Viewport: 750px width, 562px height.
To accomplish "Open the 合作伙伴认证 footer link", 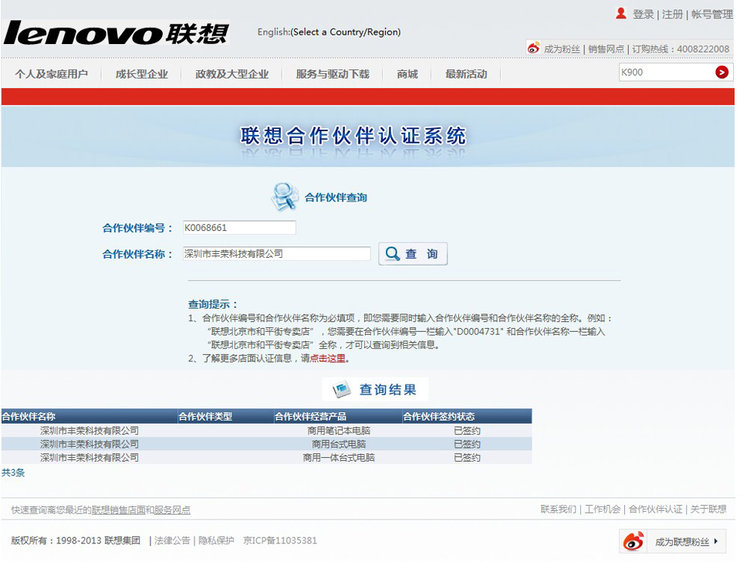I will [x=655, y=509].
